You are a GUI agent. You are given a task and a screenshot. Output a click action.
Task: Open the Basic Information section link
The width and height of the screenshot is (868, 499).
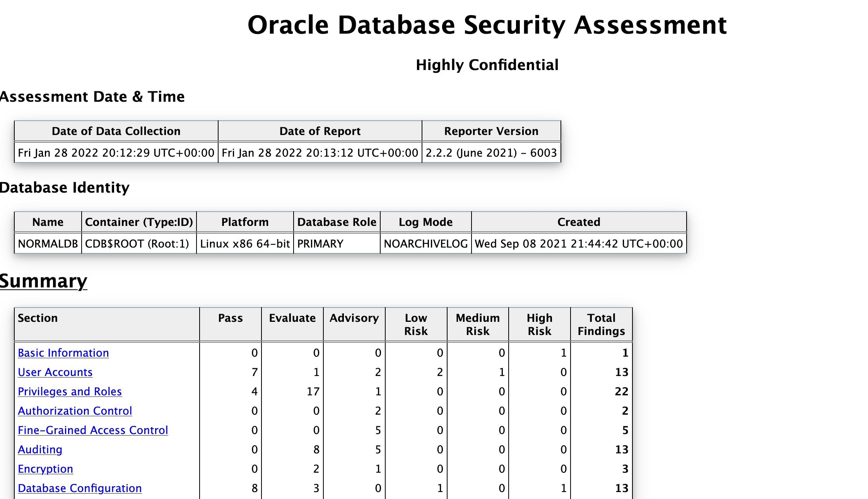pos(63,353)
